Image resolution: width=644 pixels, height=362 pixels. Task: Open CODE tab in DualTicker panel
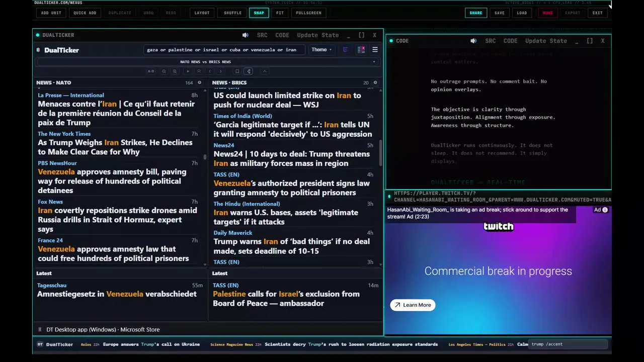(282, 35)
